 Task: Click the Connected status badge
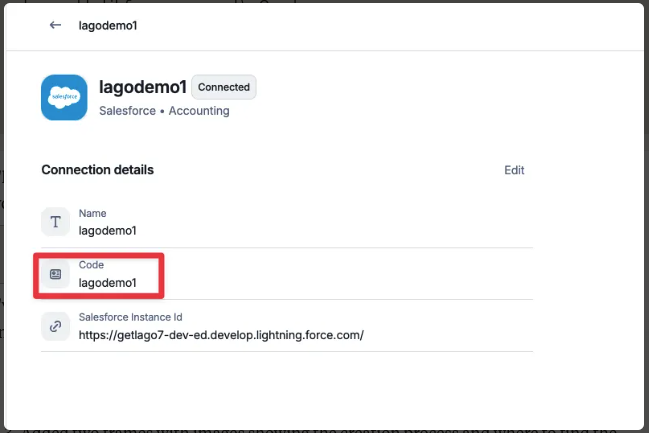coord(224,87)
